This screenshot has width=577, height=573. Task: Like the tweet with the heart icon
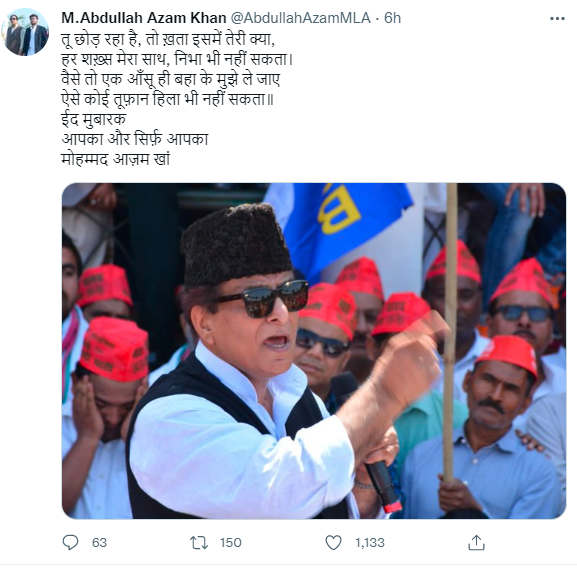(x=333, y=542)
